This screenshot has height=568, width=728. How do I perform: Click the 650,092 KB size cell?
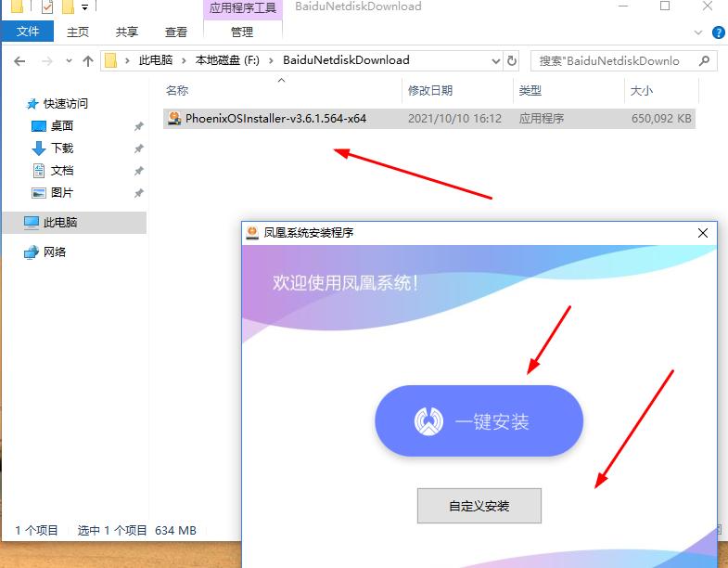pos(661,119)
